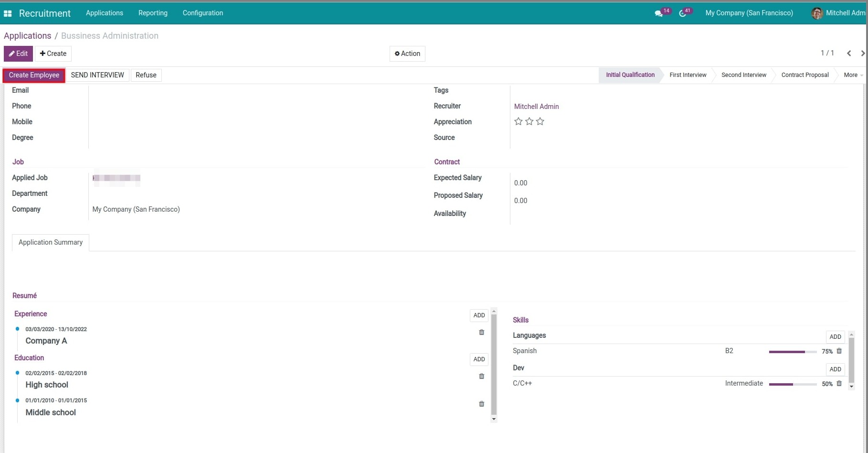Remove the Spanish language skill
This screenshot has width=868, height=453.
(x=839, y=351)
